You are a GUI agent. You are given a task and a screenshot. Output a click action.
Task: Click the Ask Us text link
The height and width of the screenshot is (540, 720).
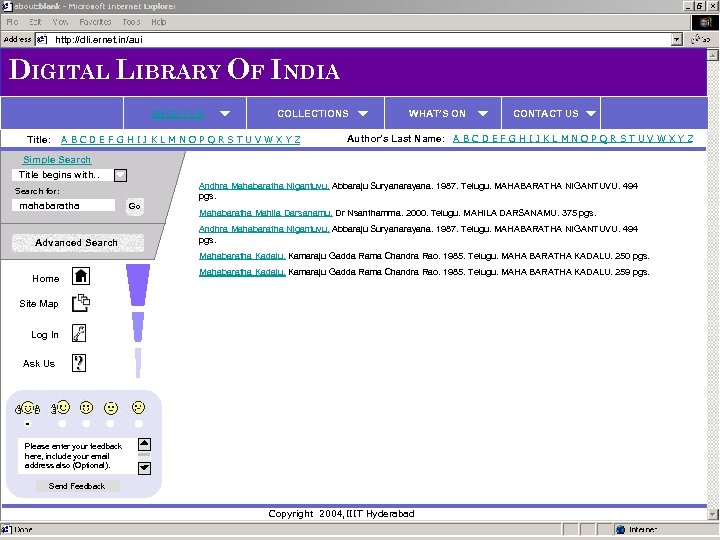coord(39,363)
